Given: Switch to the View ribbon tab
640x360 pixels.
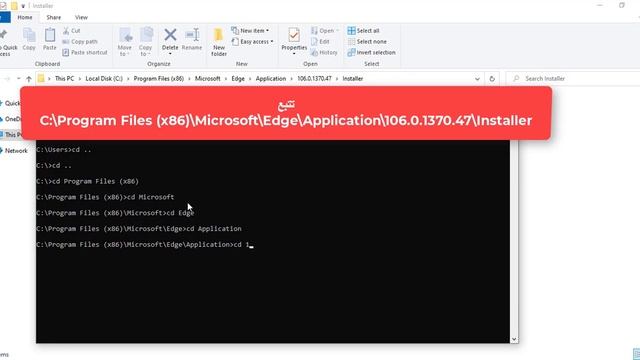Looking at the screenshot, I should coord(81,18).
